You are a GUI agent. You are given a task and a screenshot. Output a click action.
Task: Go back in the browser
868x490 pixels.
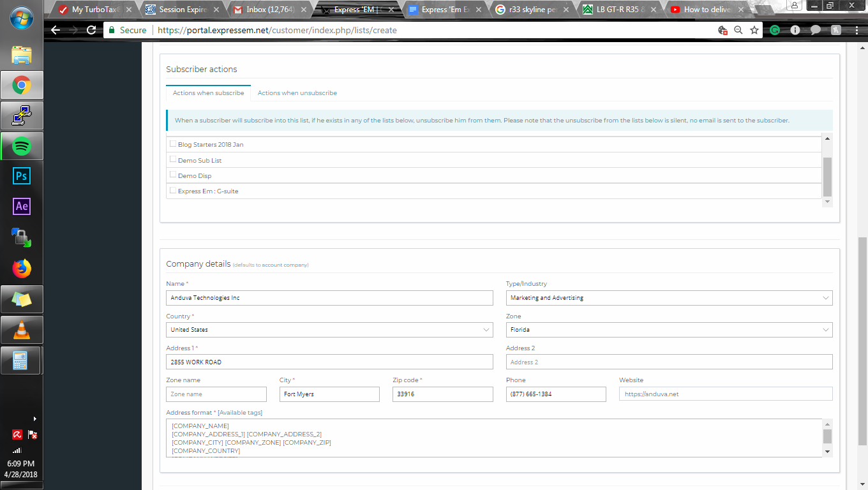[x=56, y=30]
